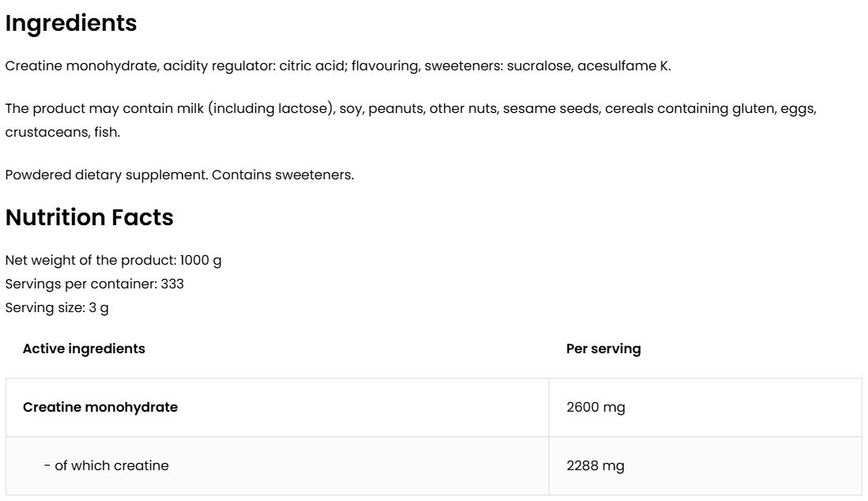Click the '- of which creatine' row label
Image resolution: width=868 pixels, height=501 pixels.
tap(106, 465)
